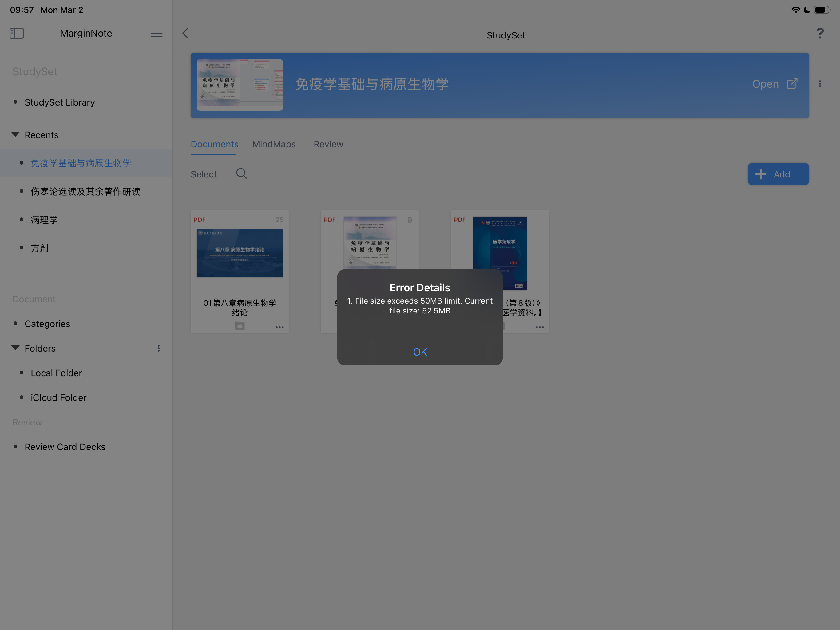Screen dimensions: 840x630
Task: Select the 病理学 study set
Action: (45, 220)
